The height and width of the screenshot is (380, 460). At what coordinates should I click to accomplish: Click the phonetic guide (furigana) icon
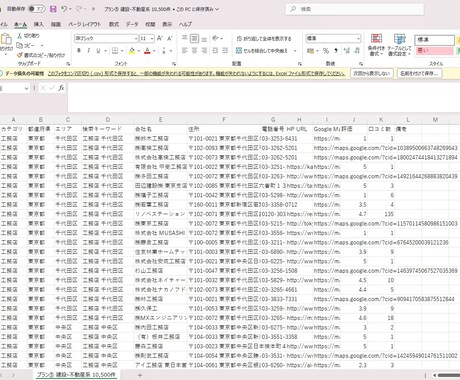[x=164, y=51]
